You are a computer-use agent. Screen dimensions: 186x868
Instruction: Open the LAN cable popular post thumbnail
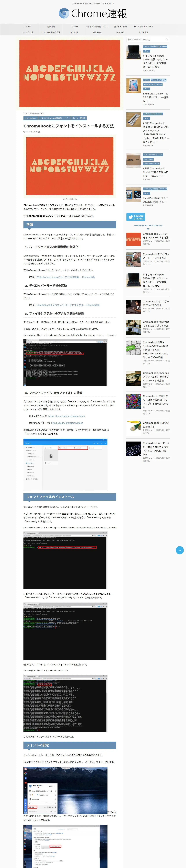coord(133,428)
